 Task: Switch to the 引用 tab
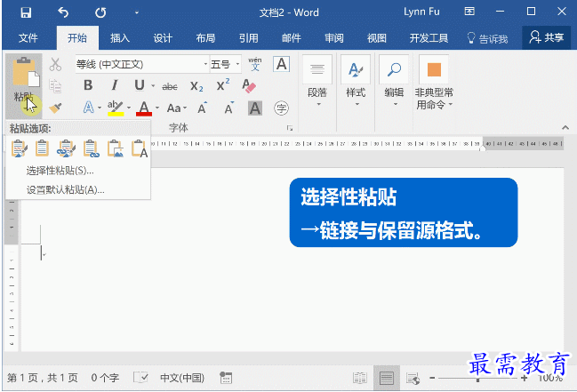pyautogui.click(x=248, y=38)
